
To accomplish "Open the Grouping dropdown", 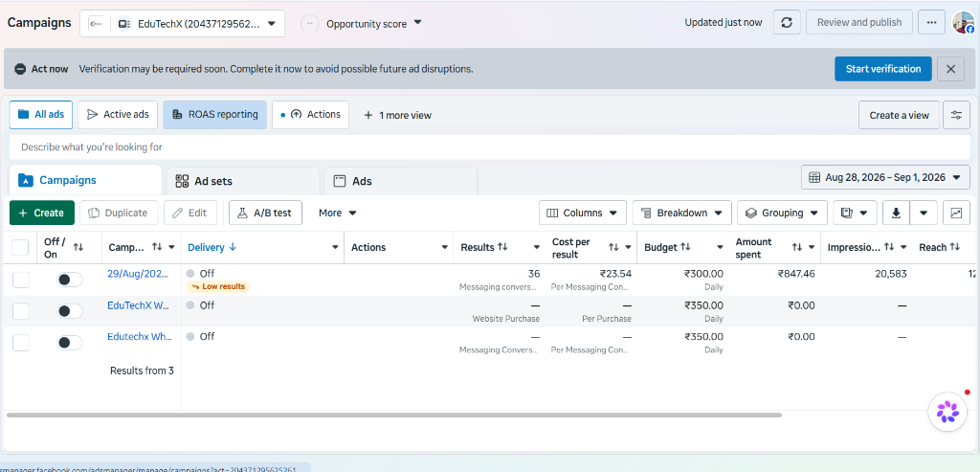I will click(782, 213).
